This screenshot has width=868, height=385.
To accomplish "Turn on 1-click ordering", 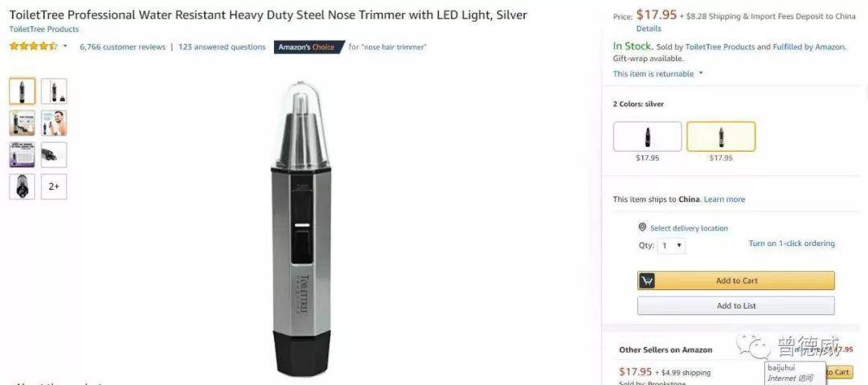I will pos(792,244).
